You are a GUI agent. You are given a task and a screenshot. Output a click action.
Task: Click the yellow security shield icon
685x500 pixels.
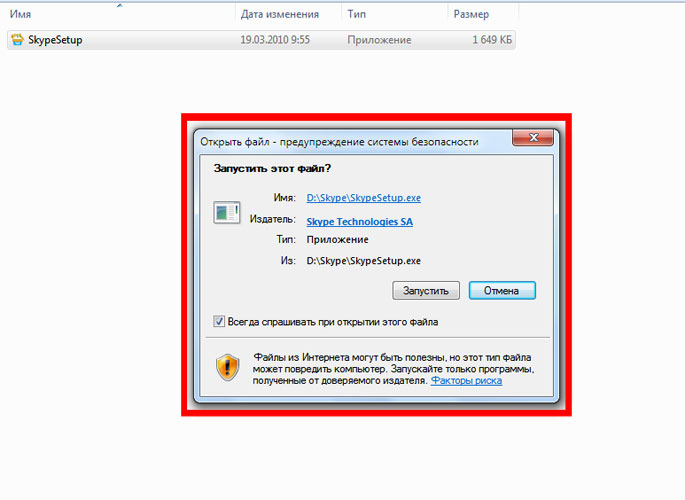click(228, 367)
